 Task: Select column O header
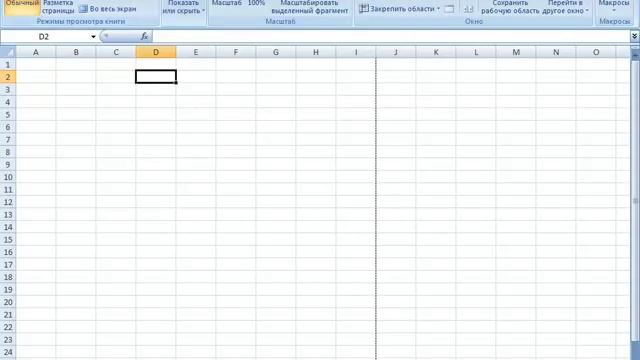coord(596,52)
